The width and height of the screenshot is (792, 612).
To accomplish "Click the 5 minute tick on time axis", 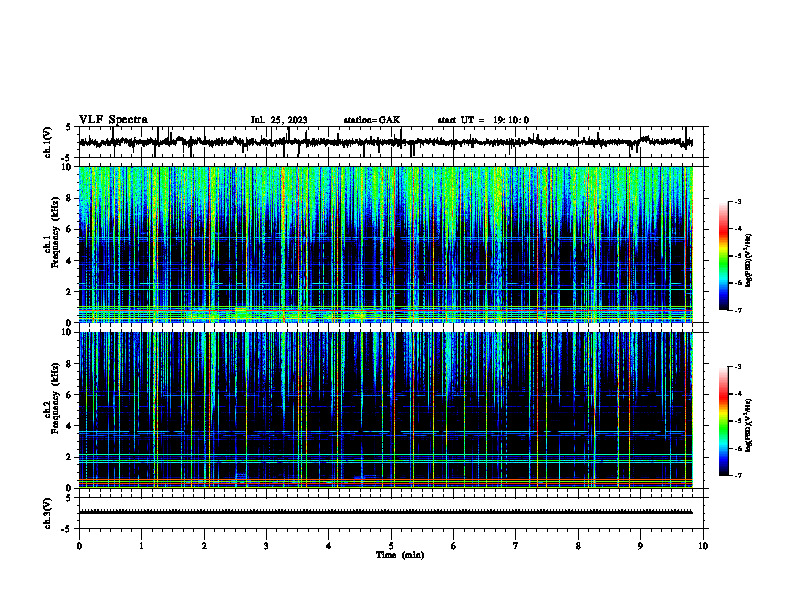I will click(x=391, y=546).
